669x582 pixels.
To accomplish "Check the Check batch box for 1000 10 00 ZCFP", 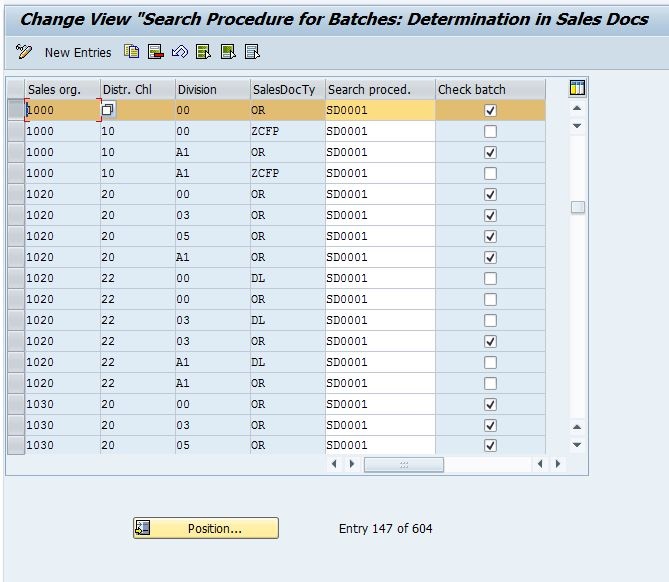I will 490,131.
